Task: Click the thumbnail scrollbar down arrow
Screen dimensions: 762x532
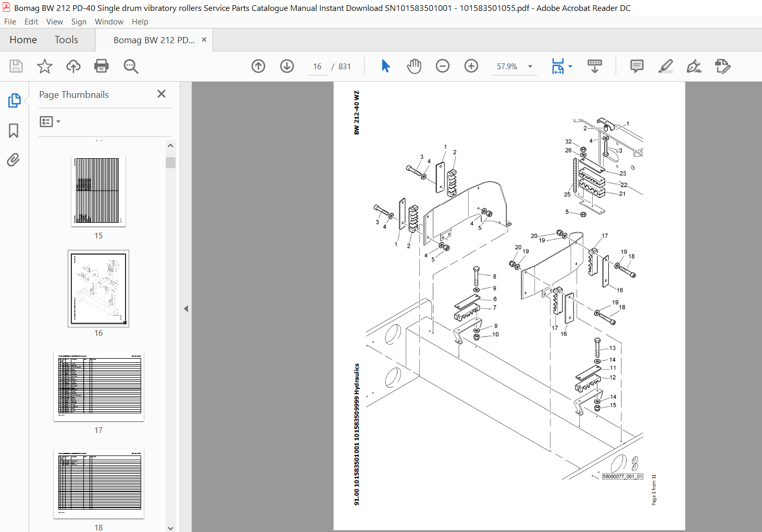Action: pos(170,527)
